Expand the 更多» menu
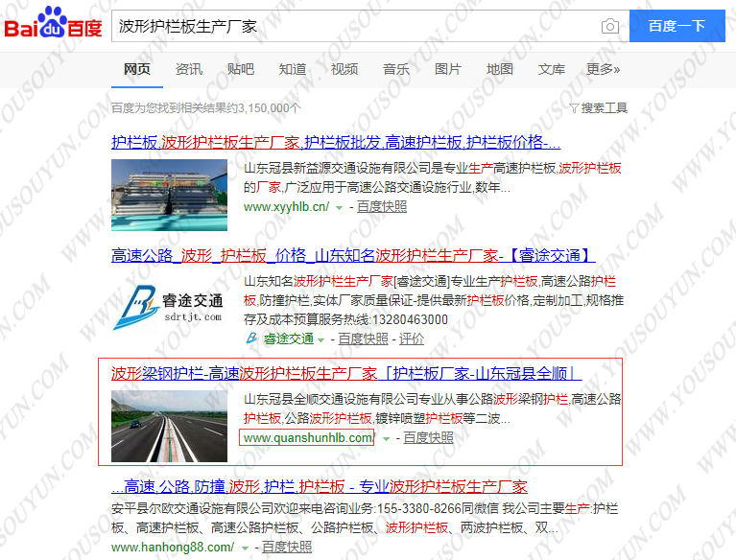 604,69
